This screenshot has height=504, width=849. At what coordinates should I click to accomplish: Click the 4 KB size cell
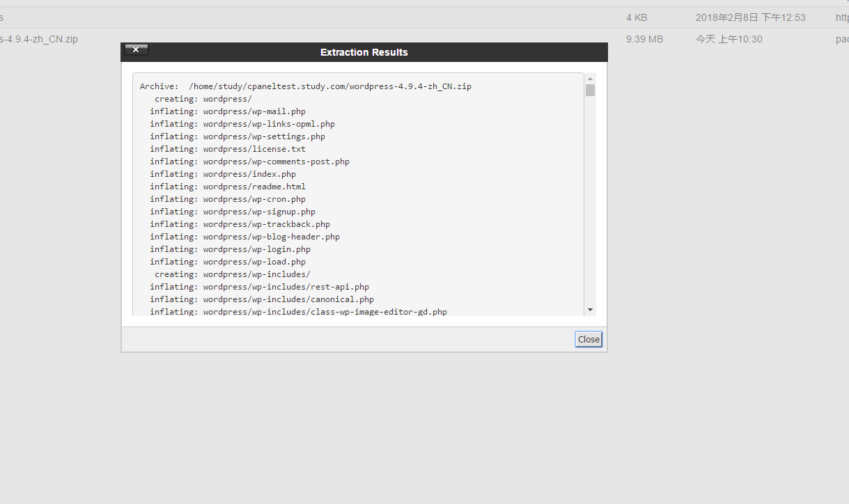click(637, 17)
